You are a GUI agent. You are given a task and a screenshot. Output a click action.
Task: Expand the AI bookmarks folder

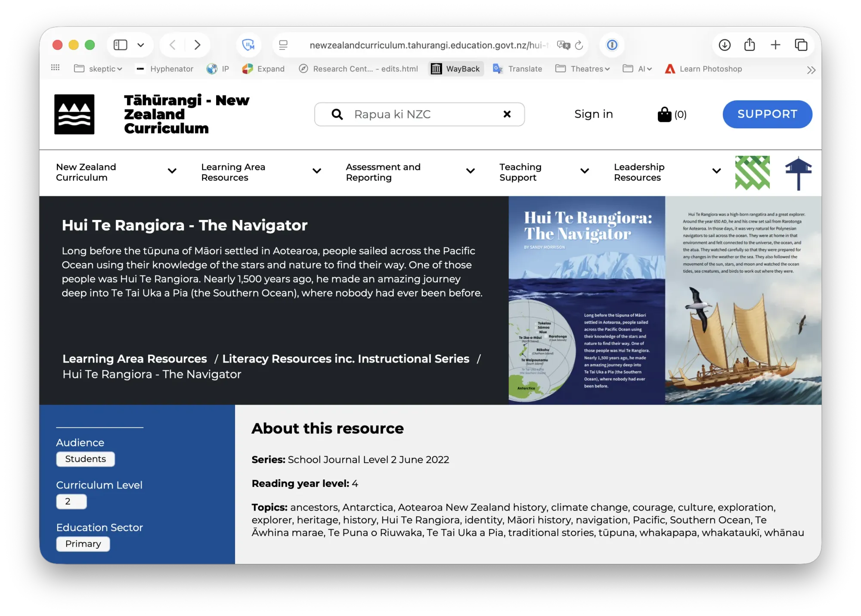(x=638, y=69)
